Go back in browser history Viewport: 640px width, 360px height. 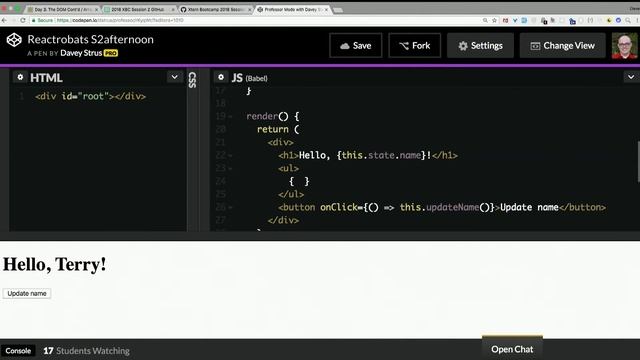[x=4, y=20]
